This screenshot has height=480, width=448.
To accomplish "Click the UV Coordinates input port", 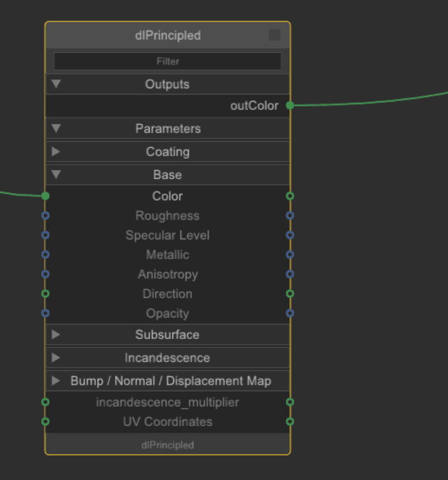I will [45, 422].
